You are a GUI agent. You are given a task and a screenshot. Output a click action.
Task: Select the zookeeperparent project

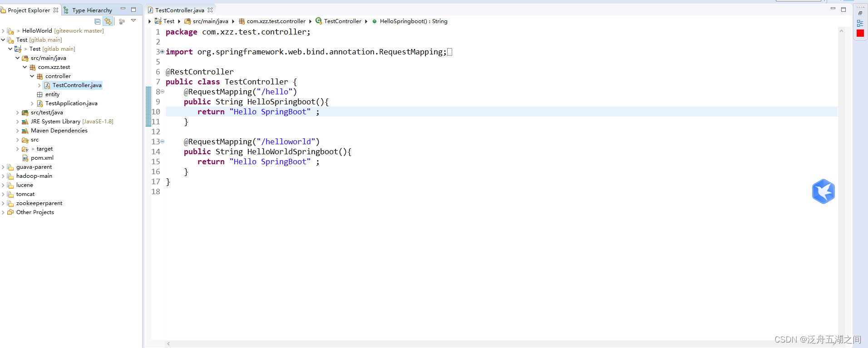click(39, 203)
